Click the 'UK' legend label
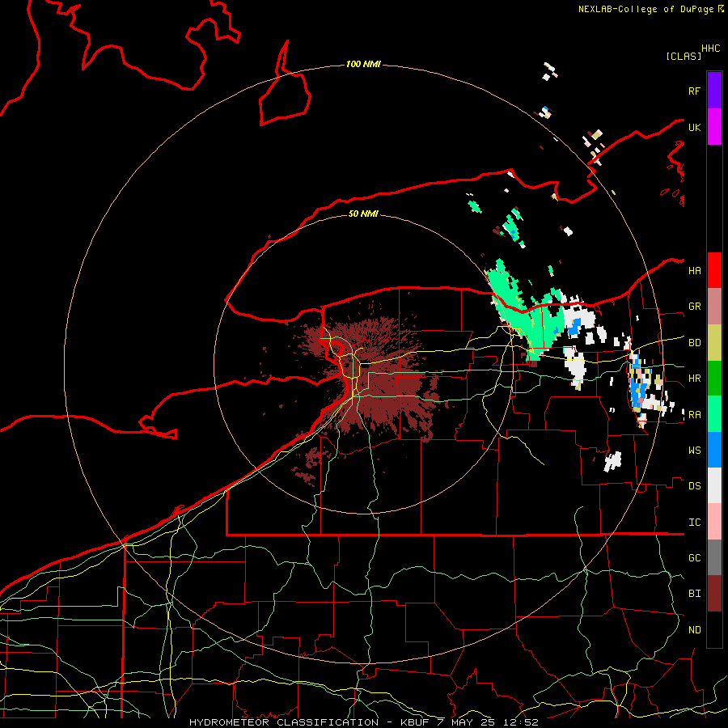 pyautogui.click(x=694, y=127)
